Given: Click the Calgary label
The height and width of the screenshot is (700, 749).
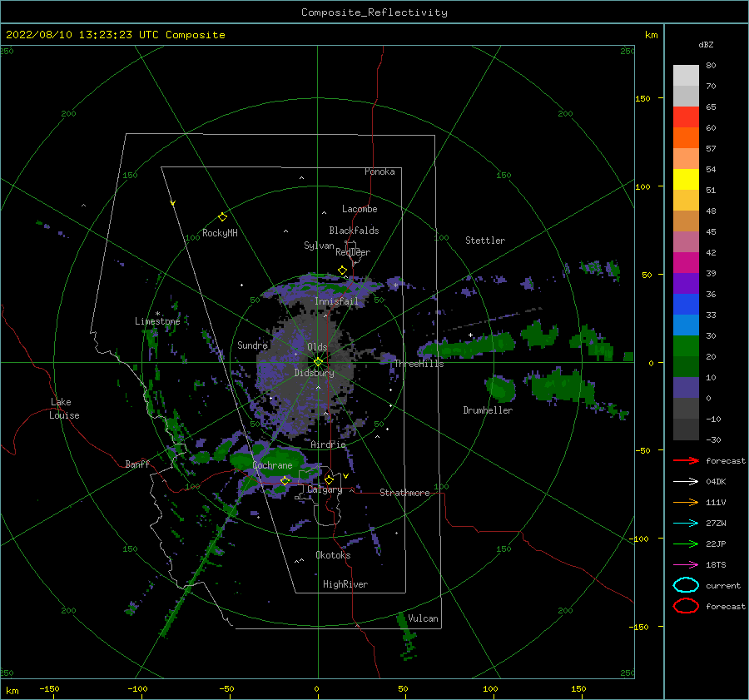Looking at the screenshot, I should click(325, 489).
